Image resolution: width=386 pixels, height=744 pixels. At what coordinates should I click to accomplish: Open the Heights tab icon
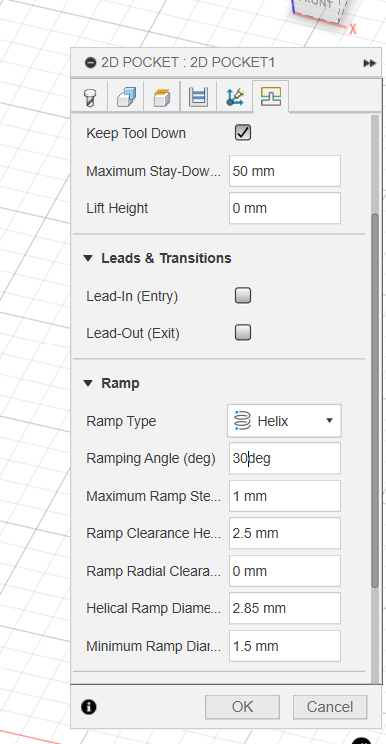coord(162,97)
